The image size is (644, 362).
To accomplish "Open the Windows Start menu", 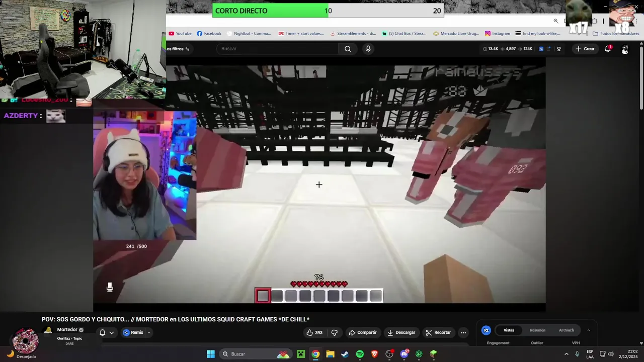I will pos(211,354).
